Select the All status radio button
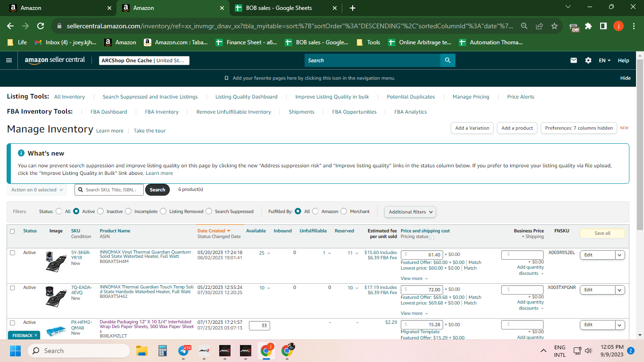Screen dimensions: 644x362 pos(59,212)
